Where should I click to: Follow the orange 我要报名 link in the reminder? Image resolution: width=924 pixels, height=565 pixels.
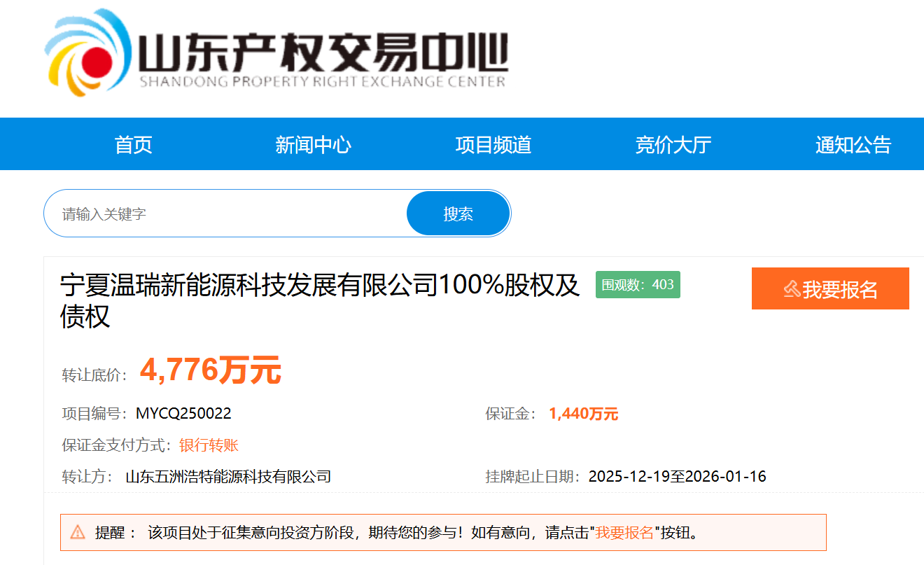[624, 532]
